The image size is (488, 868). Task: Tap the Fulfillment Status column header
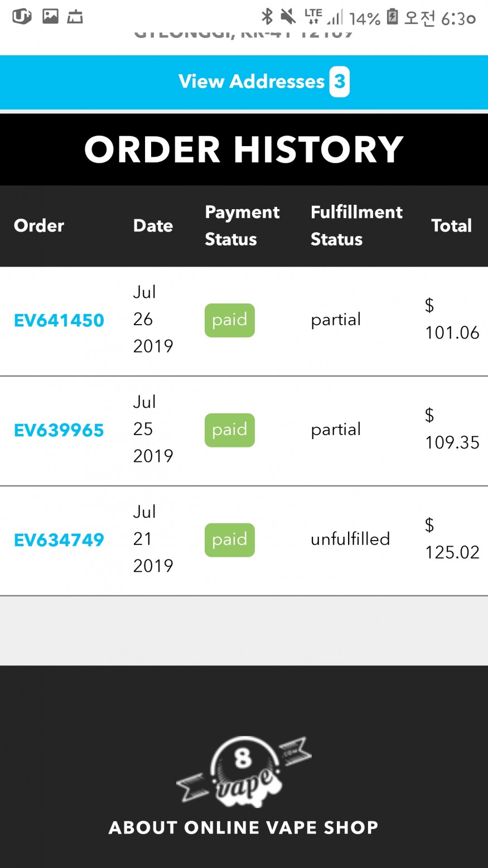click(356, 225)
